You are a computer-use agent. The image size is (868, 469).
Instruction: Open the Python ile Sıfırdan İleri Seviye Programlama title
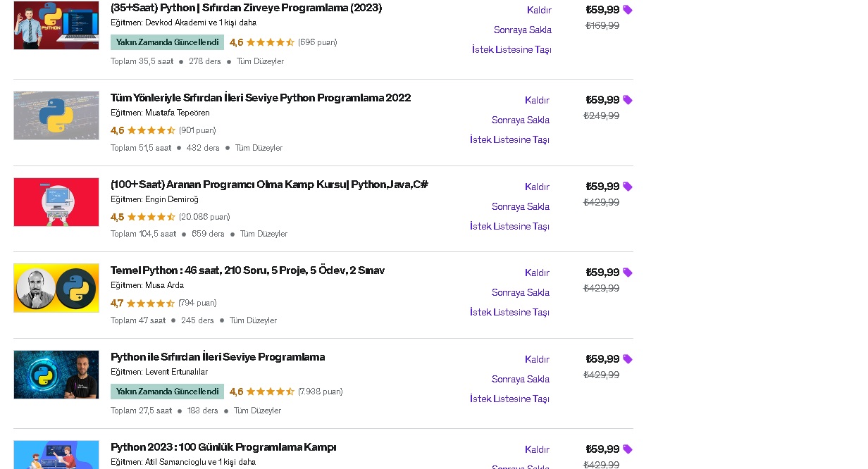pyautogui.click(x=218, y=357)
